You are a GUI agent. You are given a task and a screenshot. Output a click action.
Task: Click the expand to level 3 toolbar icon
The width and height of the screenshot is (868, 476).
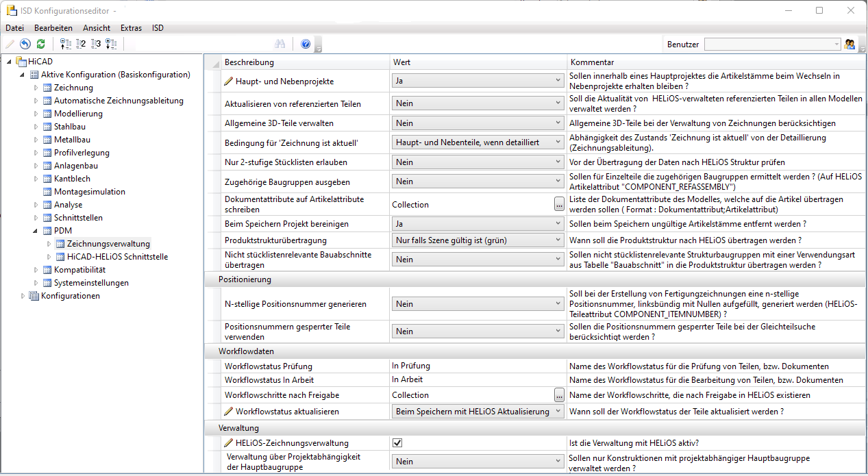[x=96, y=44]
